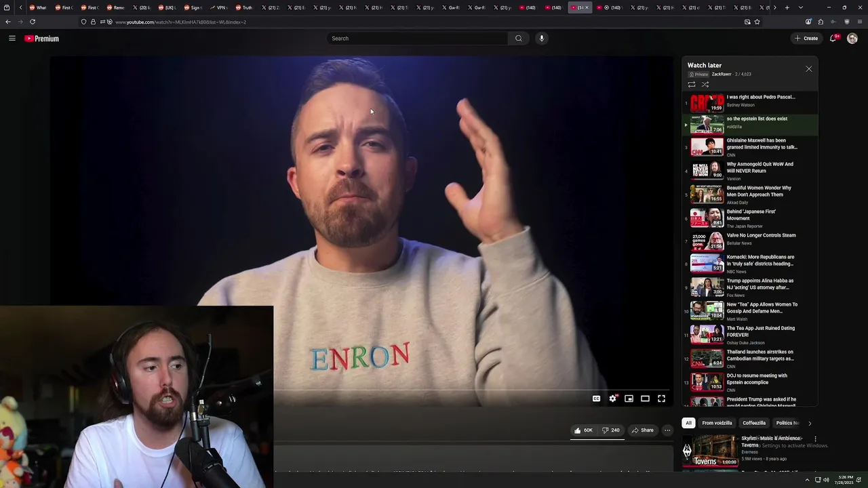
Task: Expand more filter chips with arrow
Action: tap(809, 424)
